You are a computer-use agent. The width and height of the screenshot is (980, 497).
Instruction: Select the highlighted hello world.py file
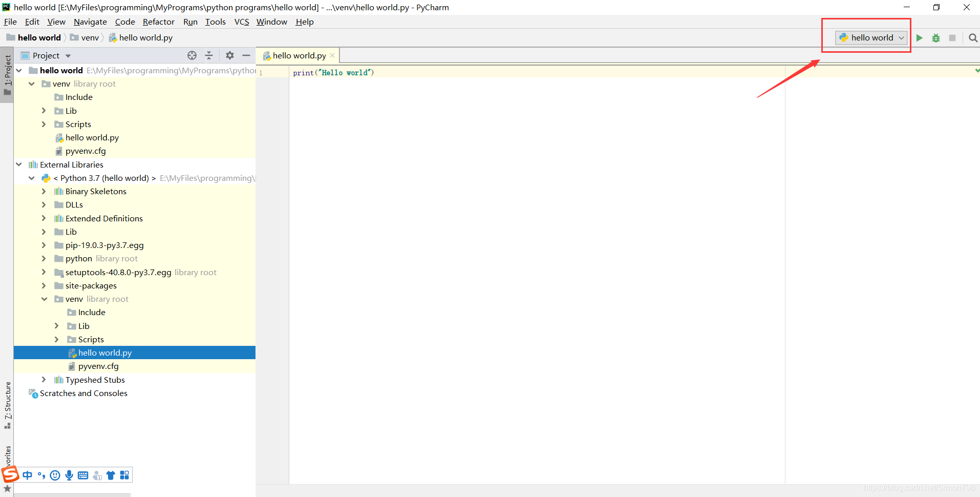[x=135, y=353]
